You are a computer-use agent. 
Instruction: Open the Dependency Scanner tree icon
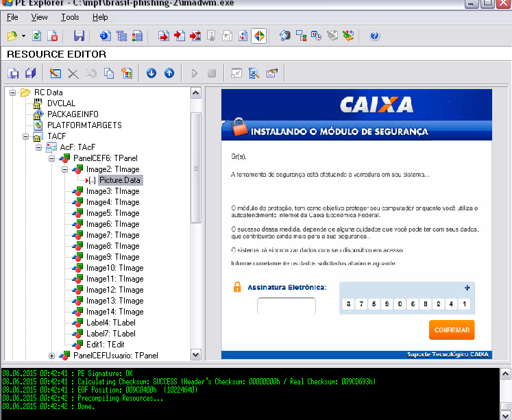(301, 36)
